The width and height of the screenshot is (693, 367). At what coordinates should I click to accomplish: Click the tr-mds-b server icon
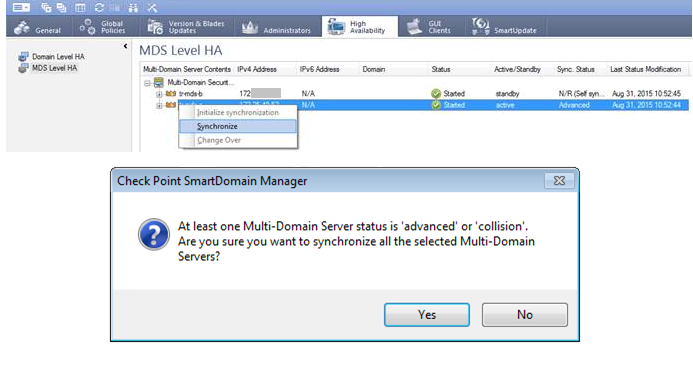click(x=171, y=94)
